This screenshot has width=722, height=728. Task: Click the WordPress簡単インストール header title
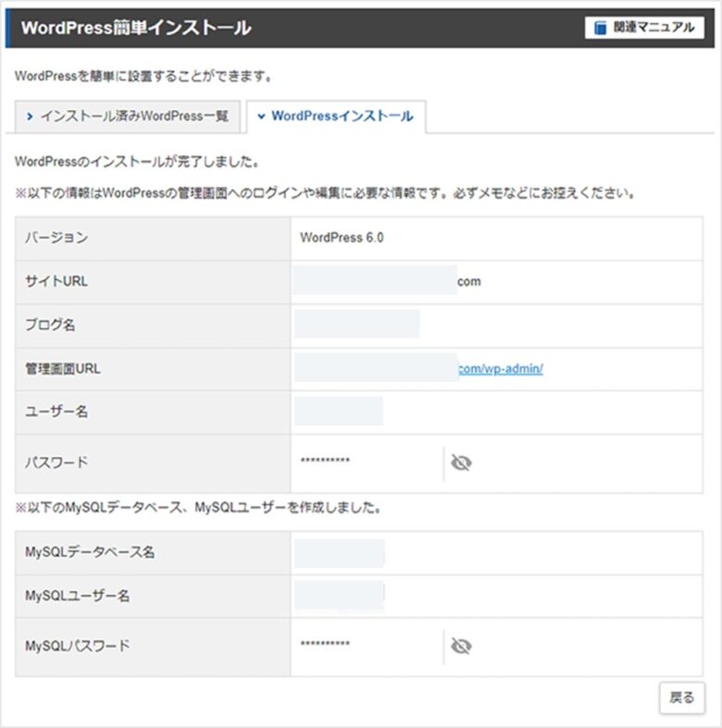coord(136,28)
